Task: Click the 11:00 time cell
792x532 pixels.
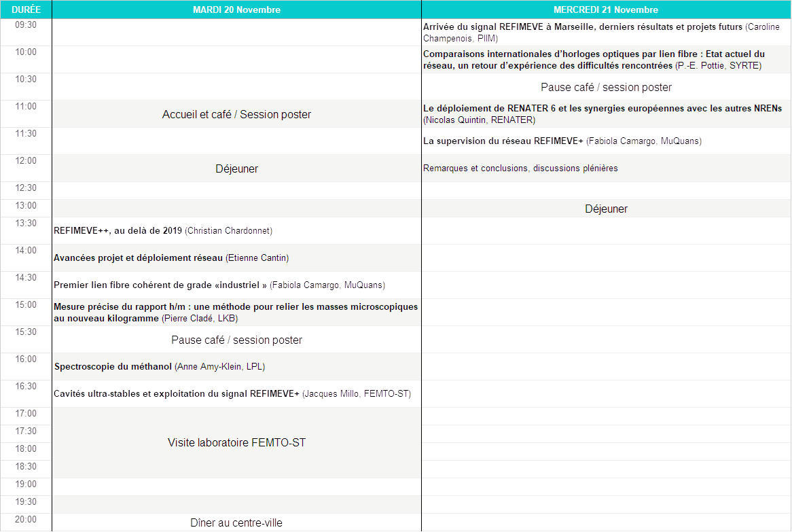Action: [x=26, y=113]
